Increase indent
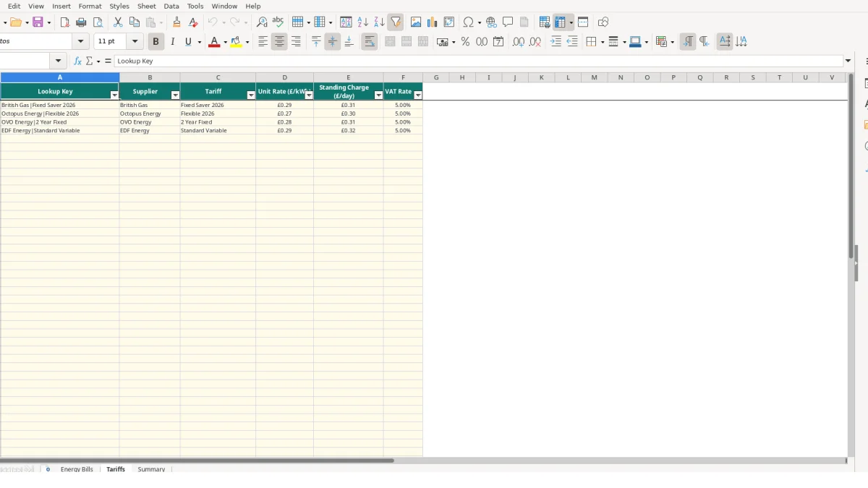The height and width of the screenshot is (488, 868). (x=556, y=42)
